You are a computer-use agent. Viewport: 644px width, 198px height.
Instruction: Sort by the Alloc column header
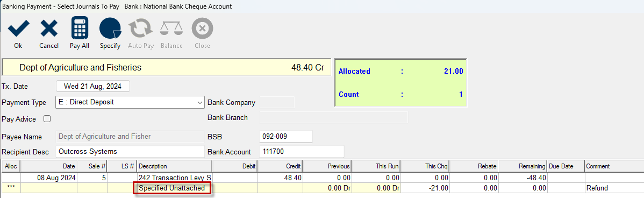[11, 166]
